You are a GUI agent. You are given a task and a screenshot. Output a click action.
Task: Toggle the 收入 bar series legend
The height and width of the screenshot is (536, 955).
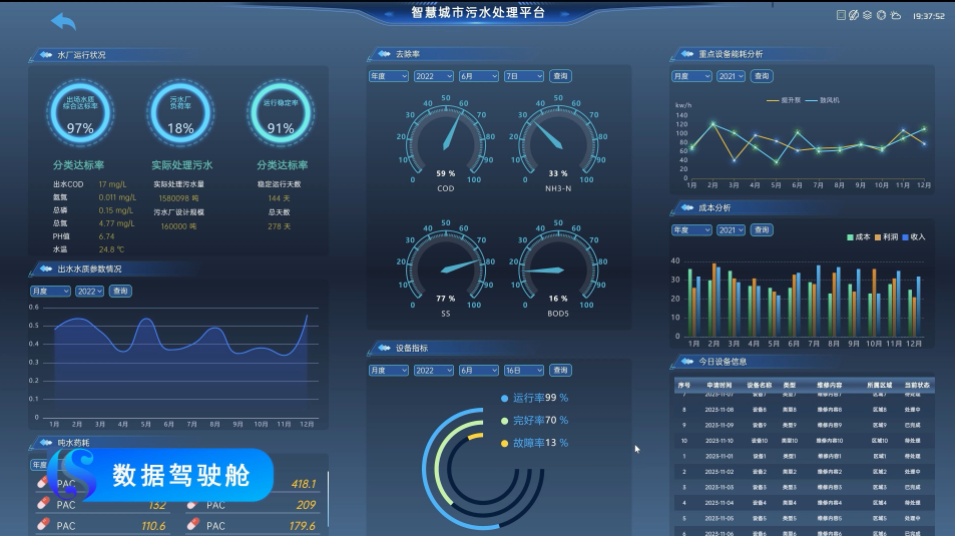pyautogui.click(x=914, y=237)
